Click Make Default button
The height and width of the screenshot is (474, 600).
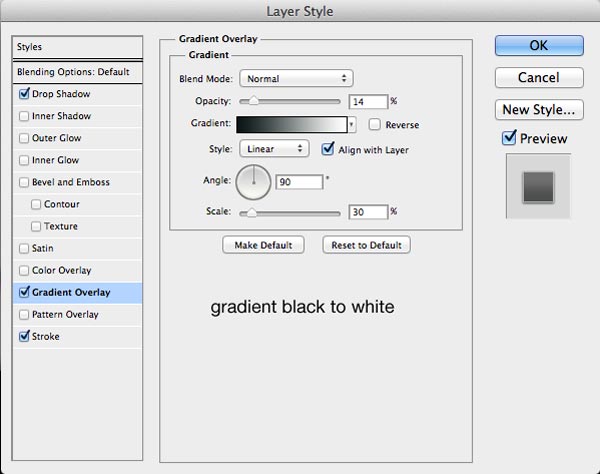264,245
